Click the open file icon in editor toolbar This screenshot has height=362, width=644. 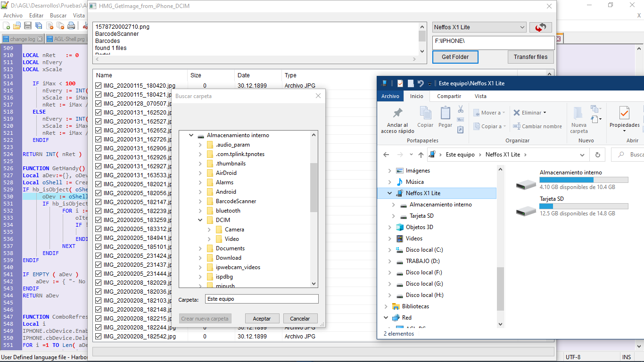(x=17, y=25)
